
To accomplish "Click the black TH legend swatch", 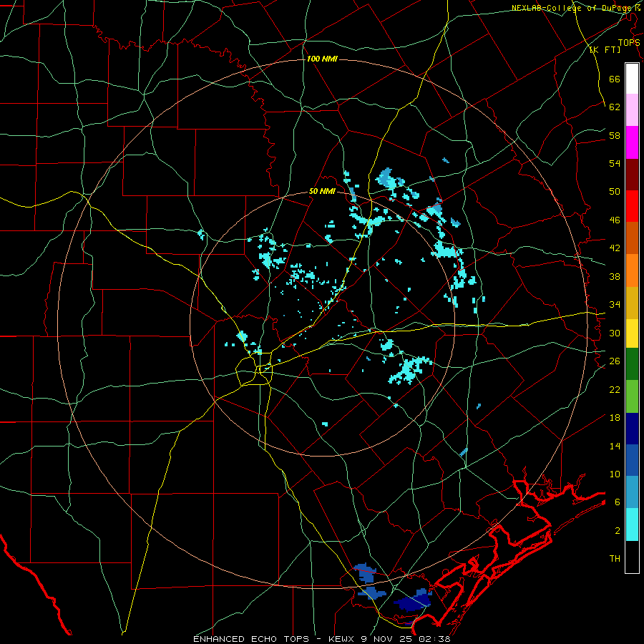I will point(632,557).
